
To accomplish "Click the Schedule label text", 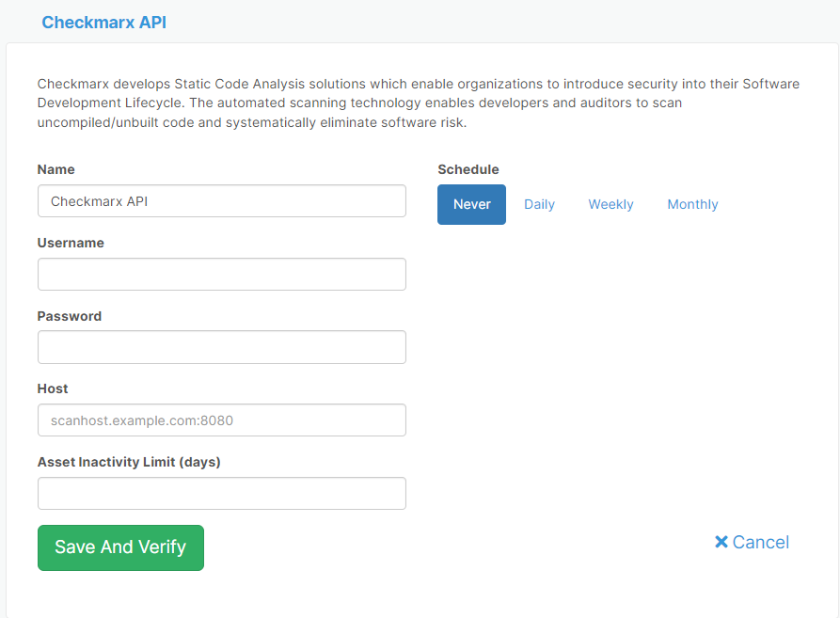I will pos(468,169).
